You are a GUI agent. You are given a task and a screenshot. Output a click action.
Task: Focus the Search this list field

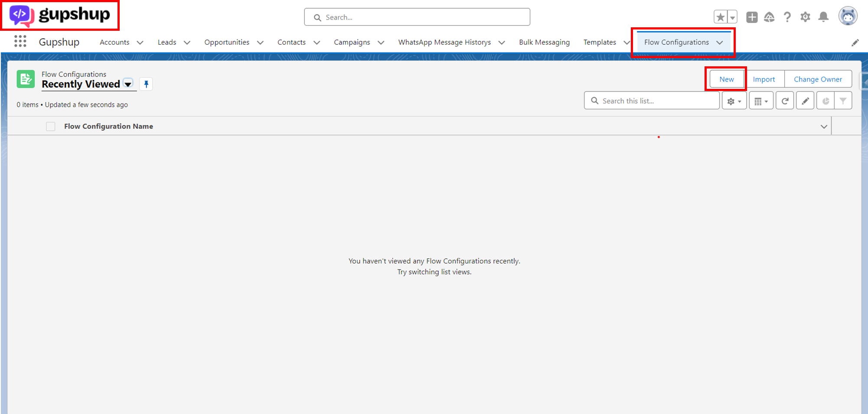(652, 101)
